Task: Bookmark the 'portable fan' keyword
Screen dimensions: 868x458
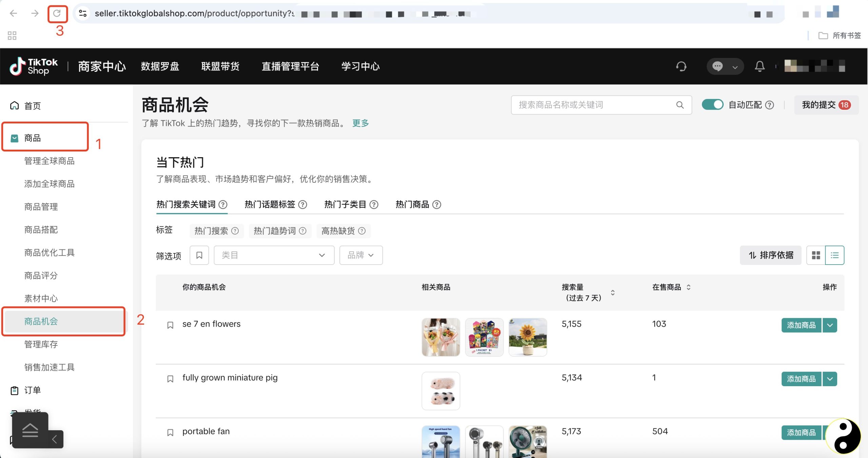Action: click(170, 433)
